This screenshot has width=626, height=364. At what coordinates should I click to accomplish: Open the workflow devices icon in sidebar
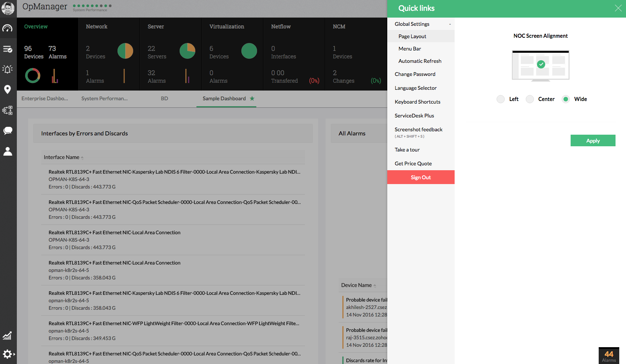pyautogui.click(x=7, y=110)
